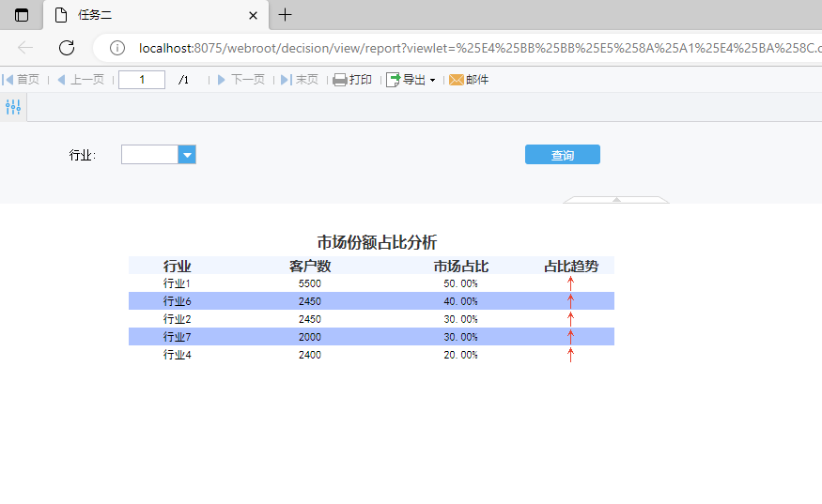Open a new browser tab
This screenshot has width=822, height=504.
285,15
